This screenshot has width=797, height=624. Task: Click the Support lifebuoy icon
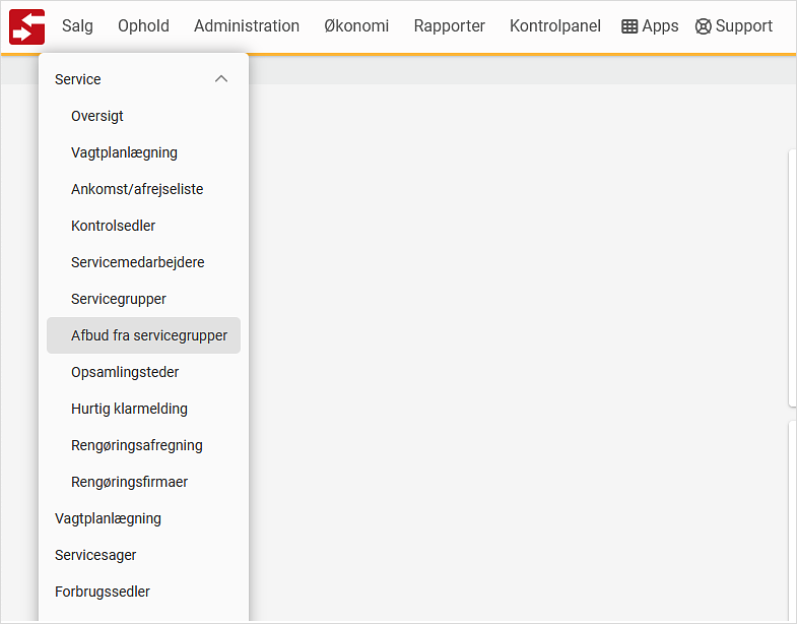click(x=703, y=26)
